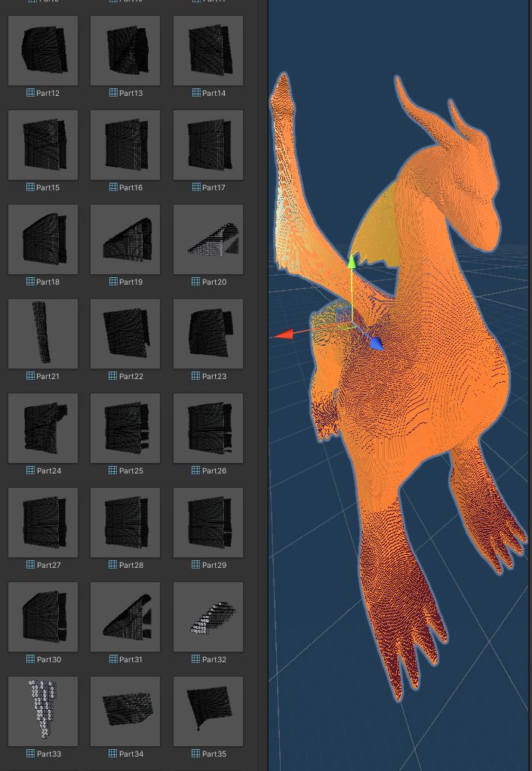Click the Part14 file name label
Image resolution: width=532 pixels, height=771 pixels.
click(214, 93)
